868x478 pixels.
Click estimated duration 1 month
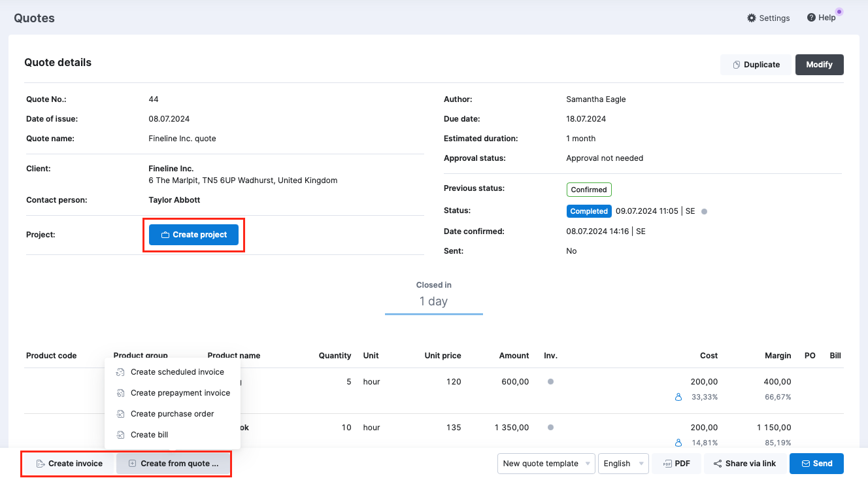pos(581,139)
